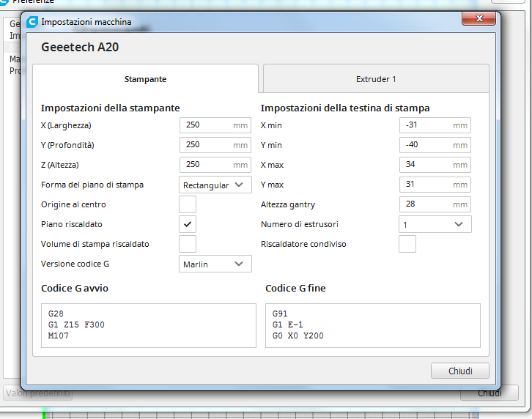532x419 pixels.
Task: Click the Chiudi button in the machine settings dialog
Action: 460,371
